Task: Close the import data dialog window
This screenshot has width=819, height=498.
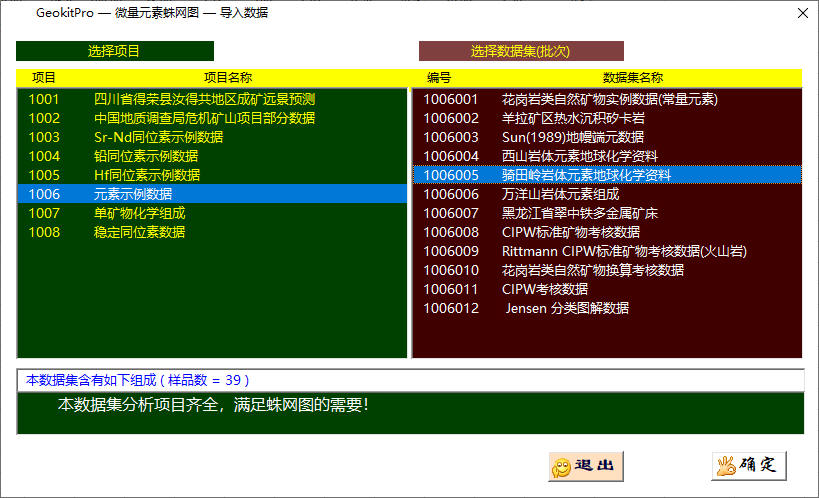Action: click(x=801, y=13)
